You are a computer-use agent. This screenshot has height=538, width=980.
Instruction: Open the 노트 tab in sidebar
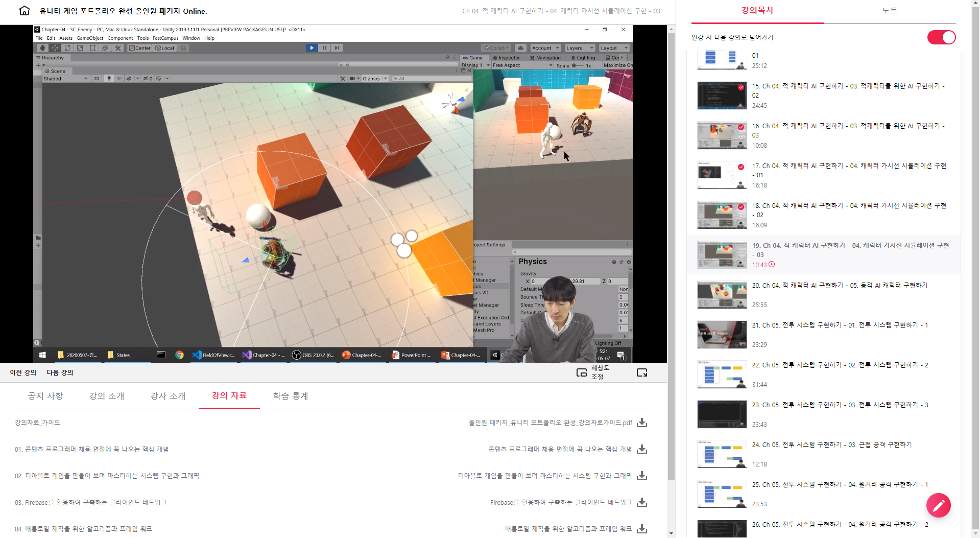pos(890,11)
